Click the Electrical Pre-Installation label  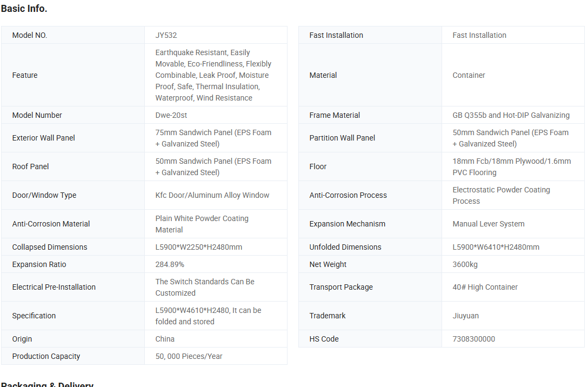click(54, 287)
